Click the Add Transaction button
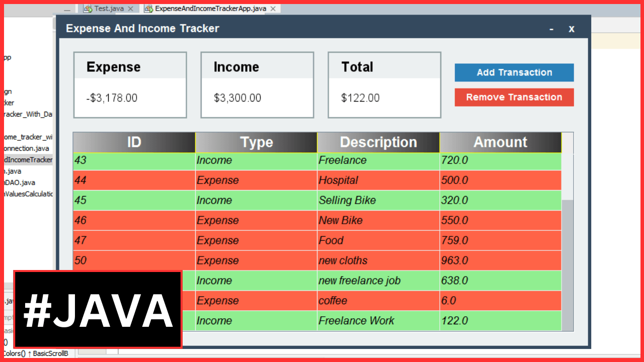The height and width of the screenshot is (362, 644). pos(514,72)
